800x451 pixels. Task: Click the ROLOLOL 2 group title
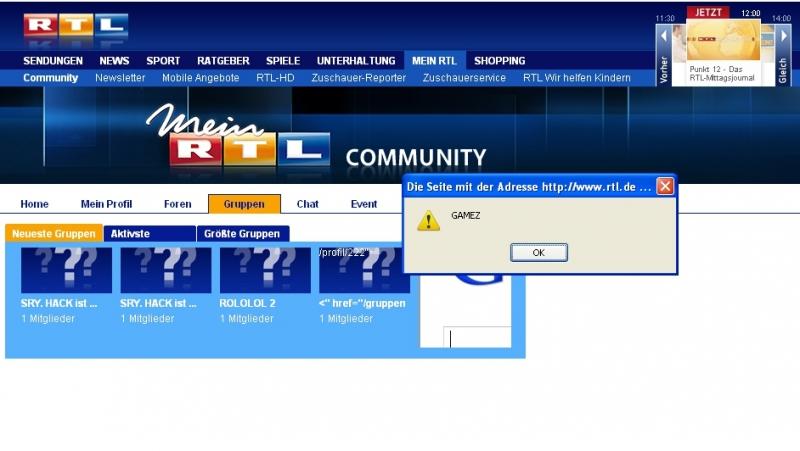(247, 303)
